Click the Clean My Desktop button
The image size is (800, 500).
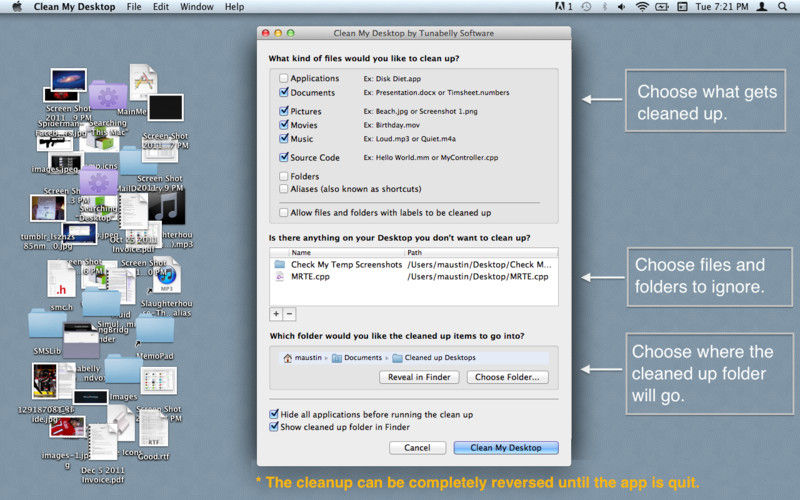[x=506, y=447]
